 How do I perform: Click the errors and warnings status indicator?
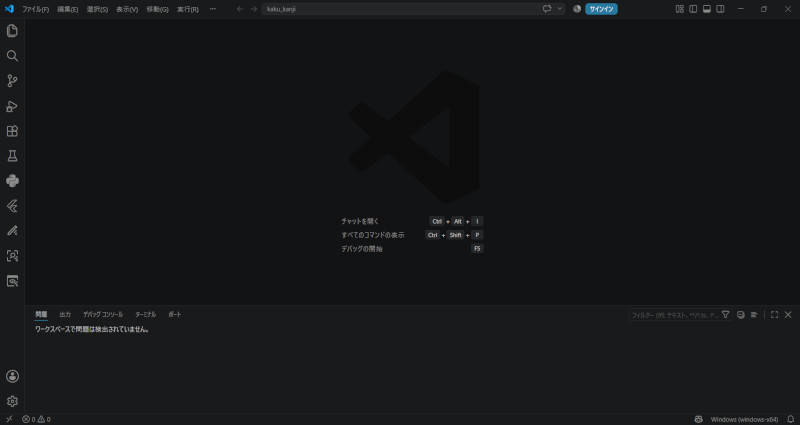36,419
